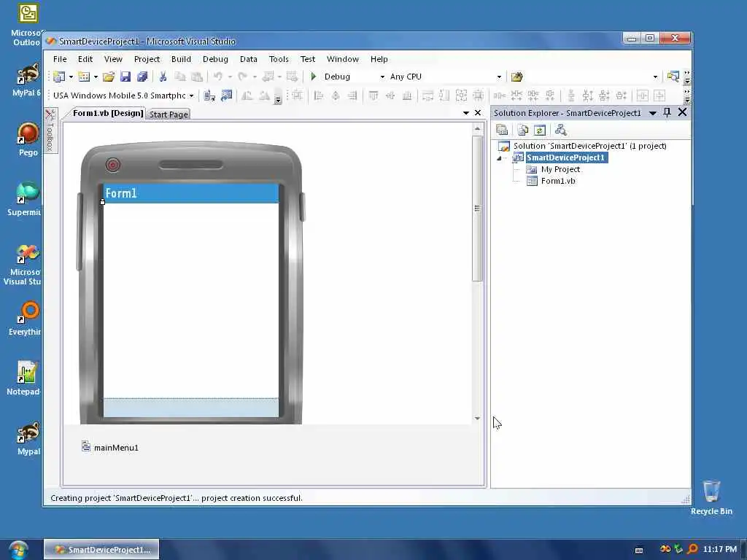
Task: Click the Copy toolbar icon
Action: point(180,77)
